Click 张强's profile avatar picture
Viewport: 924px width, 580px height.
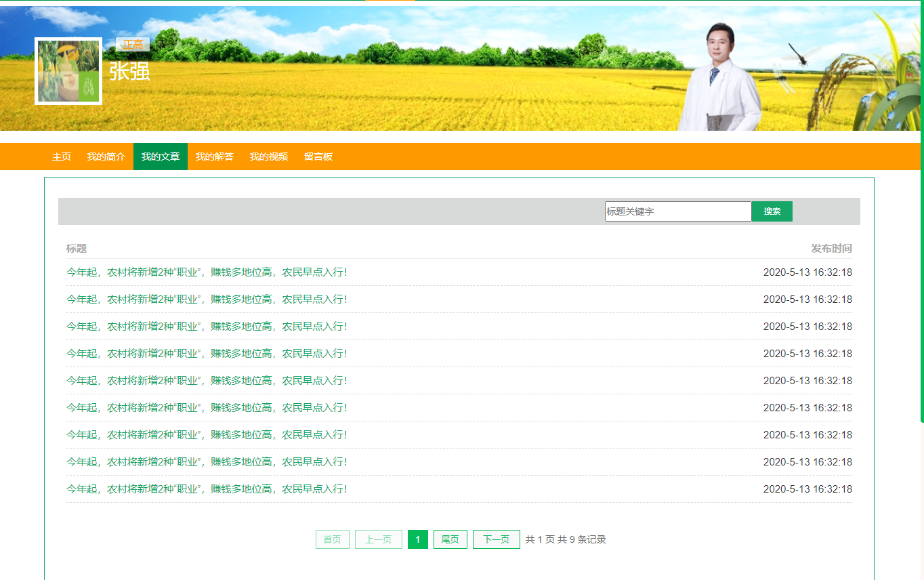(x=68, y=71)
